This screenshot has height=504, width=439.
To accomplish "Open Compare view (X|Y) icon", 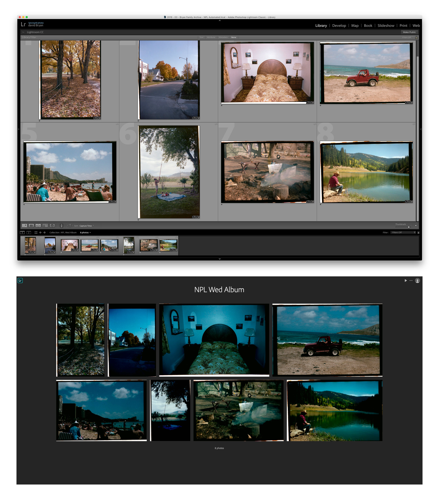I will (38, 226).
